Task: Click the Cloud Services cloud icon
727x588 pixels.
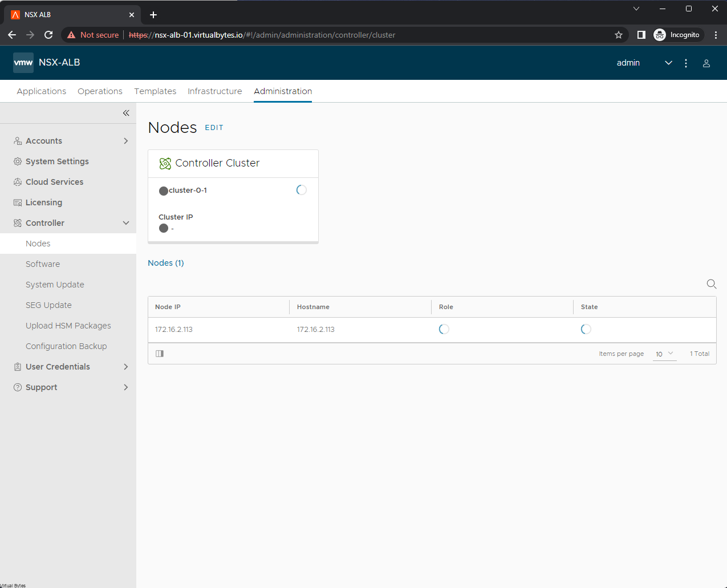Action: pyautogui.click(x=18, y=181)
